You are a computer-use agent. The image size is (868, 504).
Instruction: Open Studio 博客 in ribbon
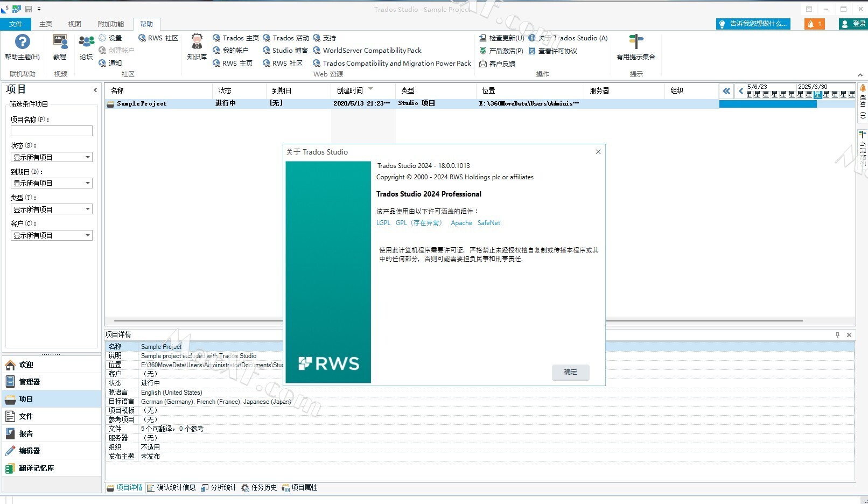pyautogui.click(x=285, y=50)
